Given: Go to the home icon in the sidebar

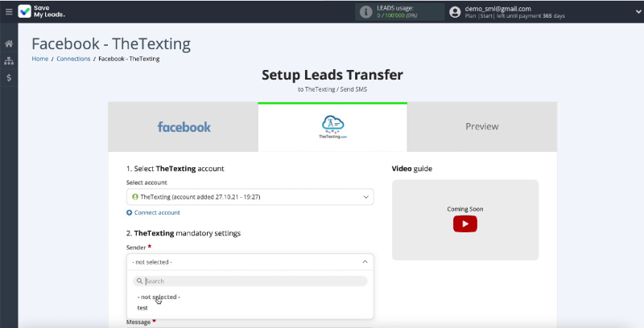Looking at the screenshot, I should click(x=9, y=43).
